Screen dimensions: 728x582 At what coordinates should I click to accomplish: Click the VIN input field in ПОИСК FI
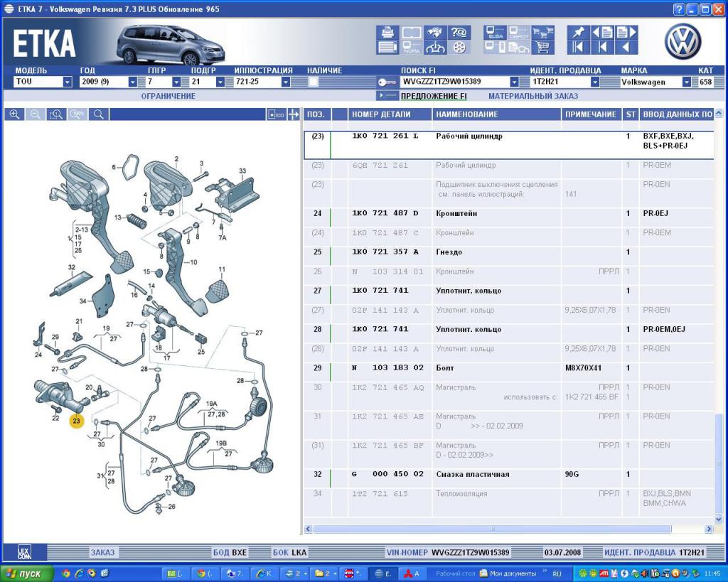click(x=456, y=82)
